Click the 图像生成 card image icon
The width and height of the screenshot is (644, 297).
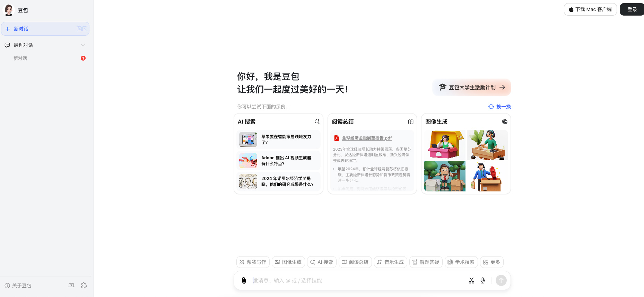(x=505, y=121)
